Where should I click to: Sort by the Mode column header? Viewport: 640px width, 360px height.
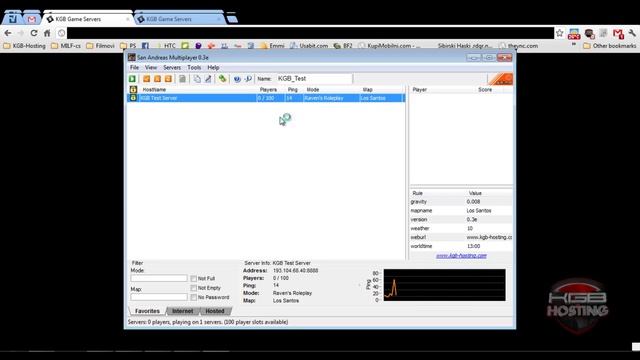point(332,89)
